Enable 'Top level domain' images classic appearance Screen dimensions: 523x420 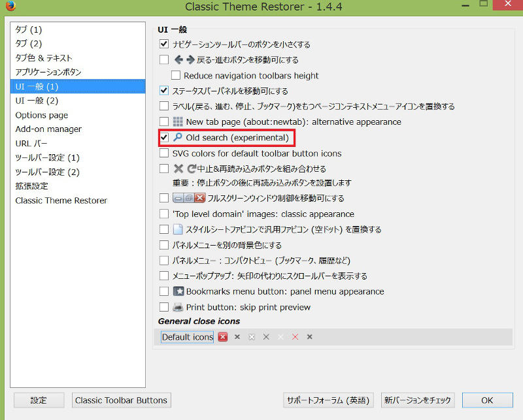coord(164,214)
